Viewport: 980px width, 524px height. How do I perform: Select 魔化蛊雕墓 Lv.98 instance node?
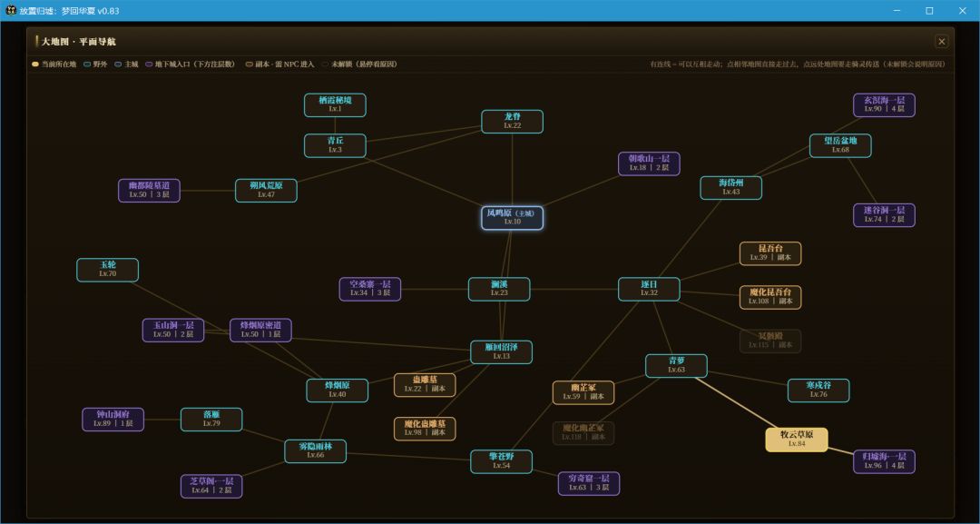(425, 429)
